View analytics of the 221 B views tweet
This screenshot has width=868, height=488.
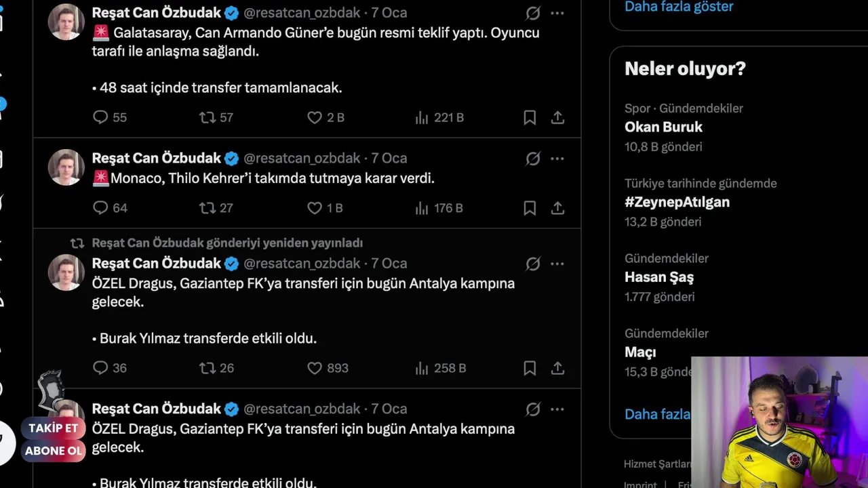pos(422,117)
